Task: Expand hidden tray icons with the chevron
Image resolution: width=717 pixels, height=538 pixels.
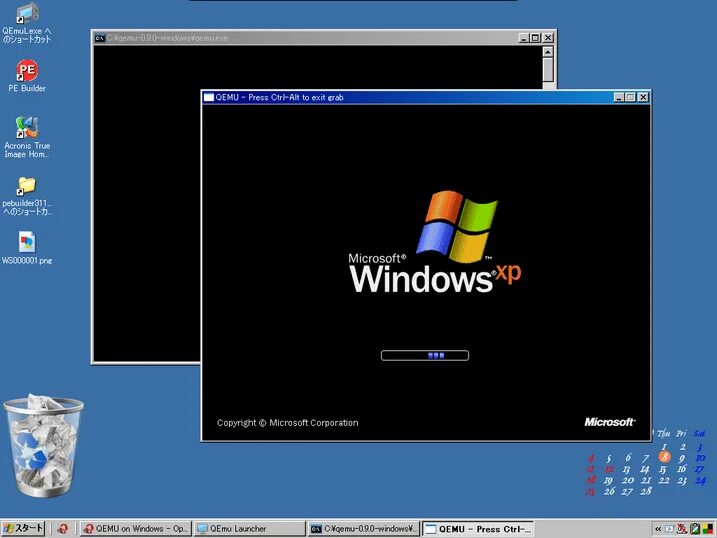Action: 658,529
